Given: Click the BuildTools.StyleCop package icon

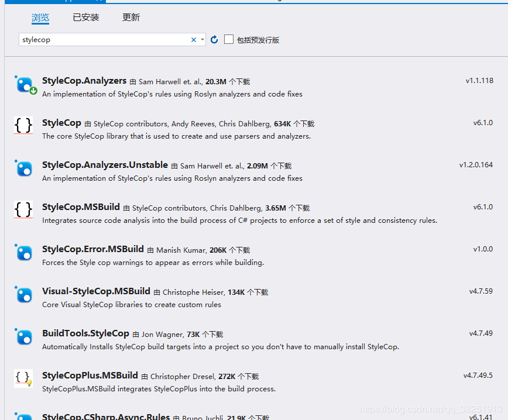Looking at the screenshot, I should point(23,337).
